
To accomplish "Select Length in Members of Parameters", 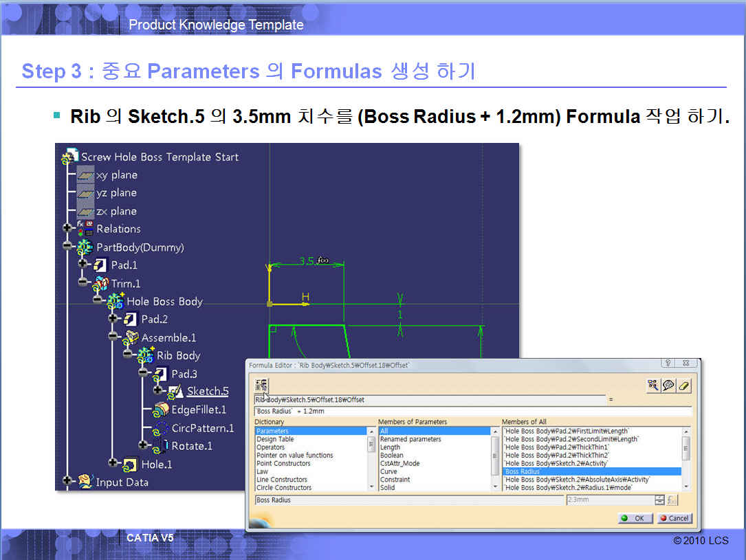I will pos(390,447).
